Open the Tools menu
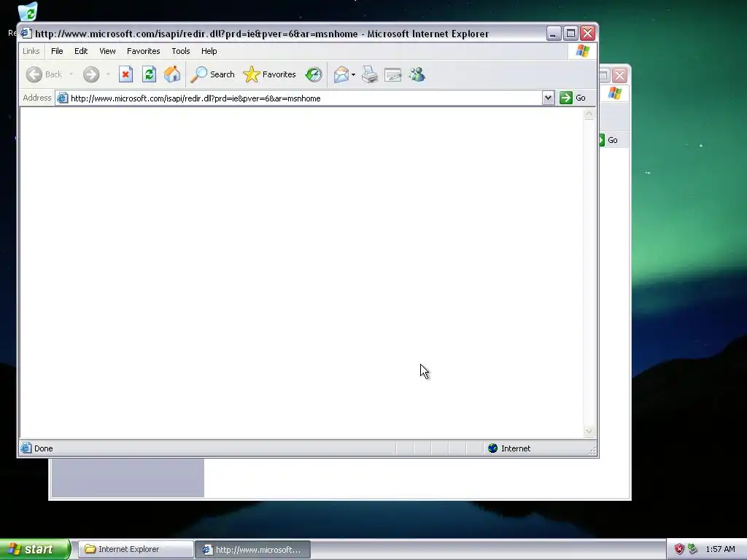The height and width of the screenshot is (560, 747). point(181,51)
